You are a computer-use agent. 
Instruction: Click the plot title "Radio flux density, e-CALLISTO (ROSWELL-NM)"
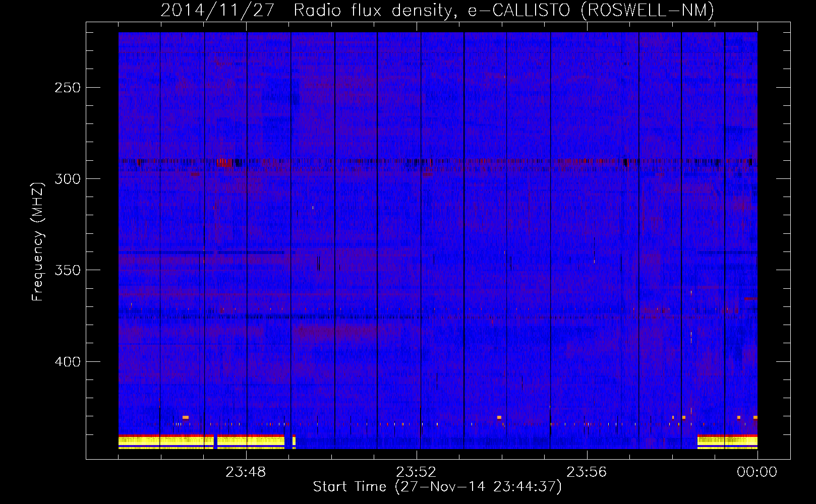coord(504,11)
